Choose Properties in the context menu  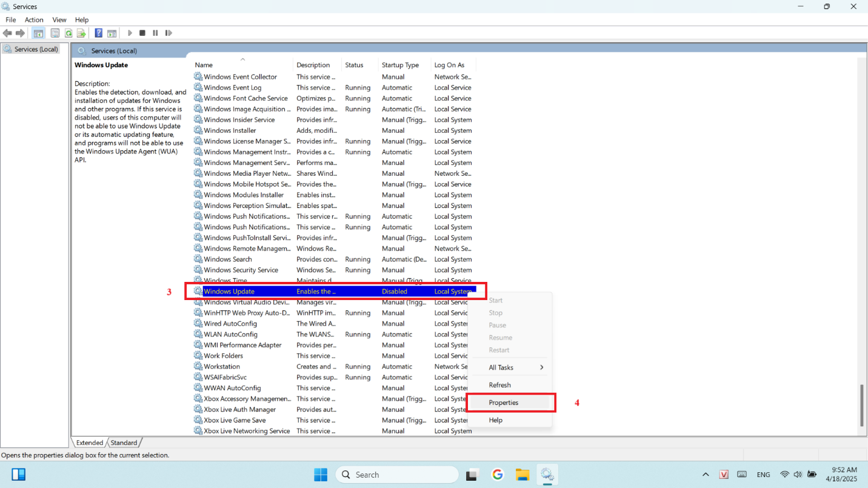click(504, 403)
